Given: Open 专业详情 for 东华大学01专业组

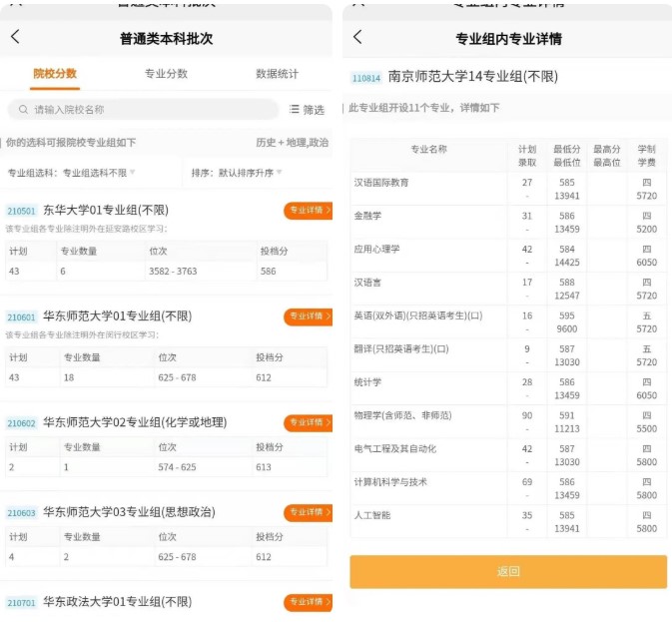Looking at the screenshot, I should click(308, 211).
